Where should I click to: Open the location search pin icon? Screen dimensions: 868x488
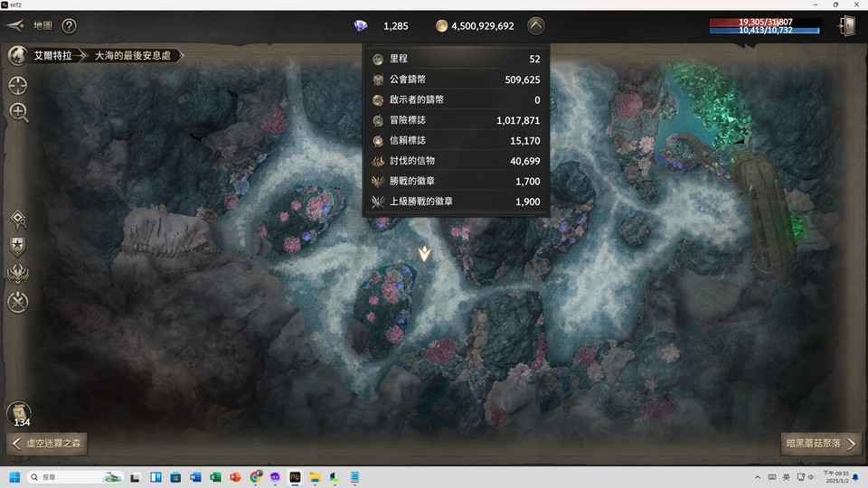18,220
